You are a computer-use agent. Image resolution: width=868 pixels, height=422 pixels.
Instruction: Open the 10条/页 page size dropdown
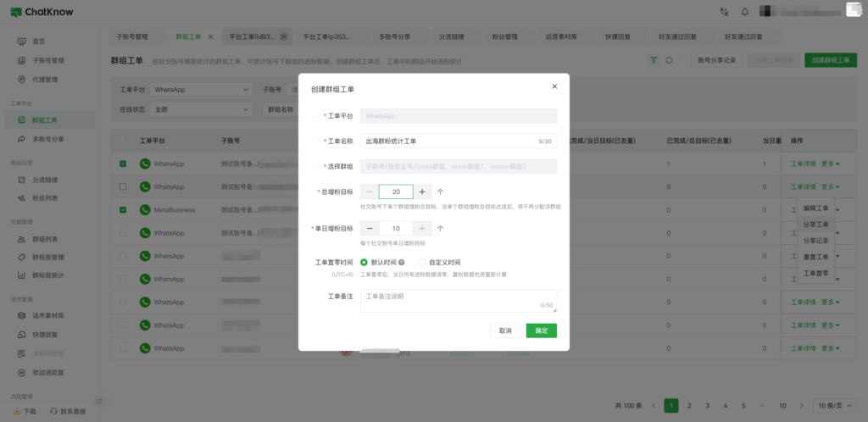click(x=835, y=405)
